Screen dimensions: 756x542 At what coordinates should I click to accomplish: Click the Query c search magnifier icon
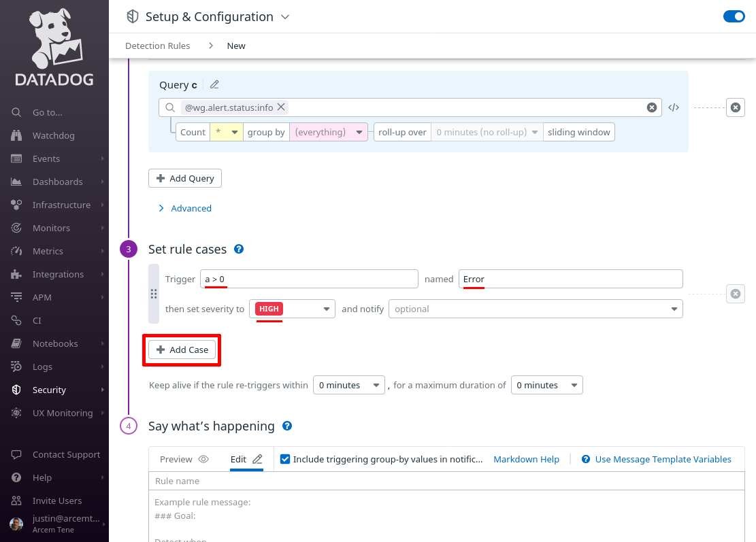[x=170, y=107]
